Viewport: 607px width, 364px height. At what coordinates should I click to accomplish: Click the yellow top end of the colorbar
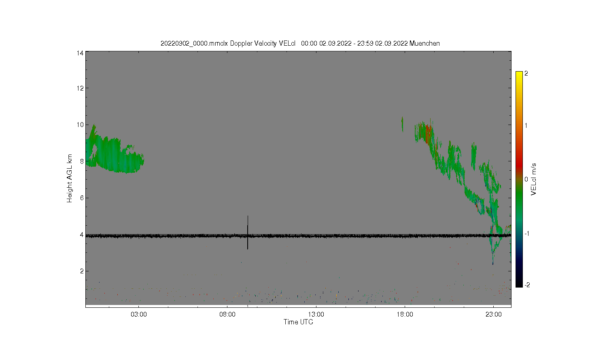coord(519,74)
